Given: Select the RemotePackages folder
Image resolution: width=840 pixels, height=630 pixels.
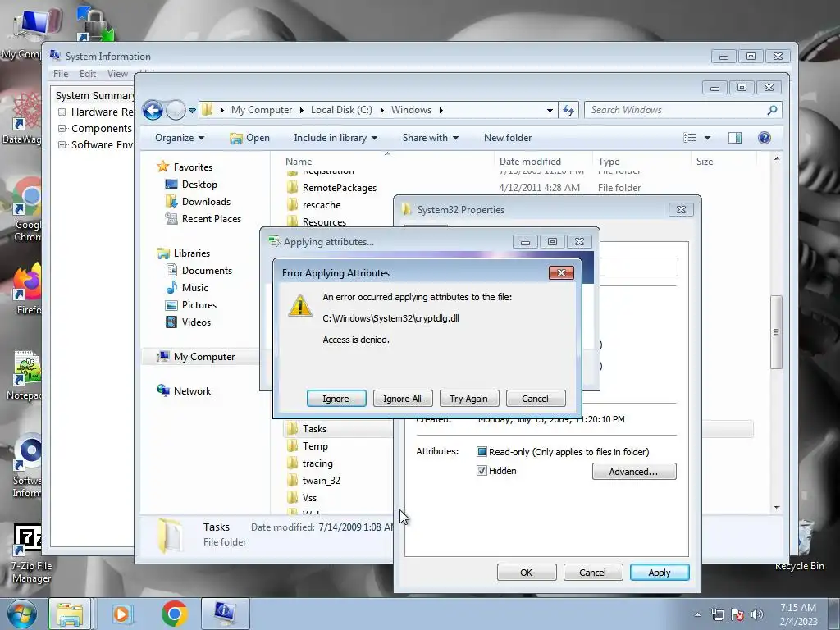Looking at the screenshot, I should (331, 188).
